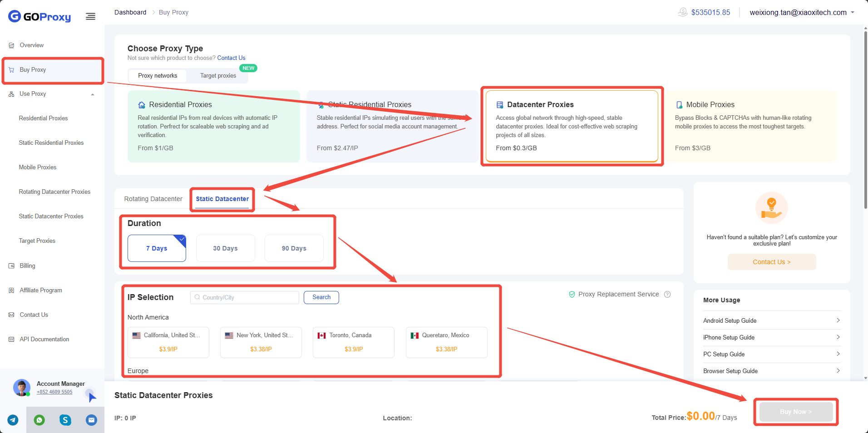Image resolution: width=868 pixels, height=433 pixels.
Task: Collapse the Use Proxy submenu arrow
Action: click(x=93, y=94)
